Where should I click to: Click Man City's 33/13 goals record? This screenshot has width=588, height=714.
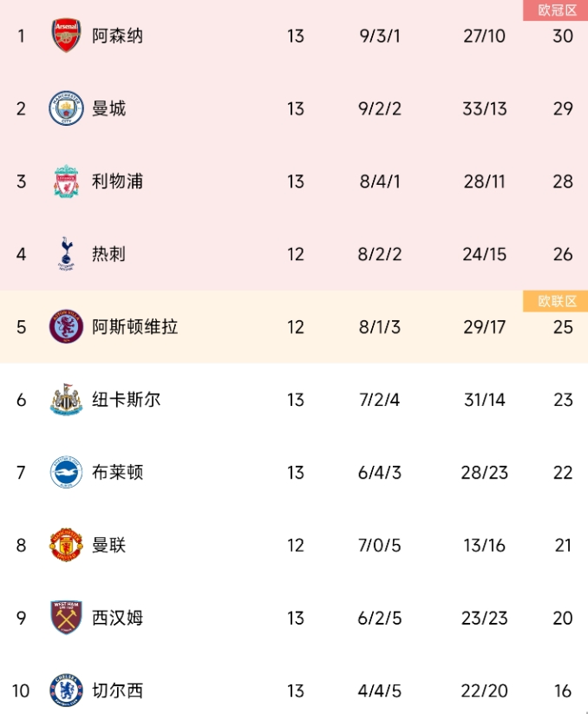[x=484, y=108]
